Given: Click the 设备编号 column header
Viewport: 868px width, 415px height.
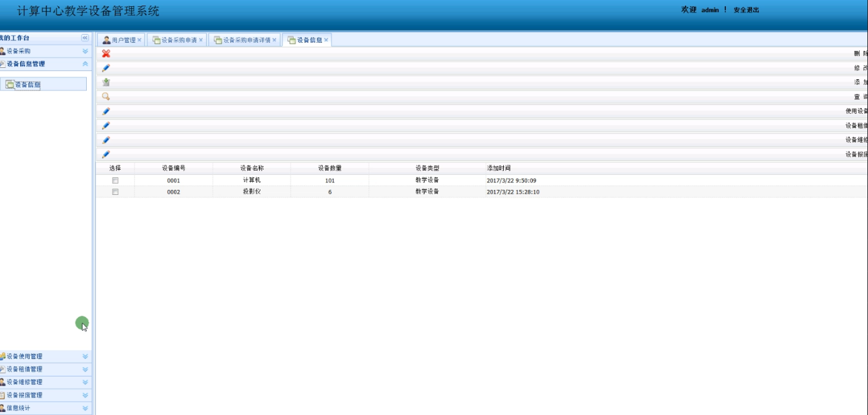Looking at the screenshot, I should pyautogui.click(x=174, y=169).
